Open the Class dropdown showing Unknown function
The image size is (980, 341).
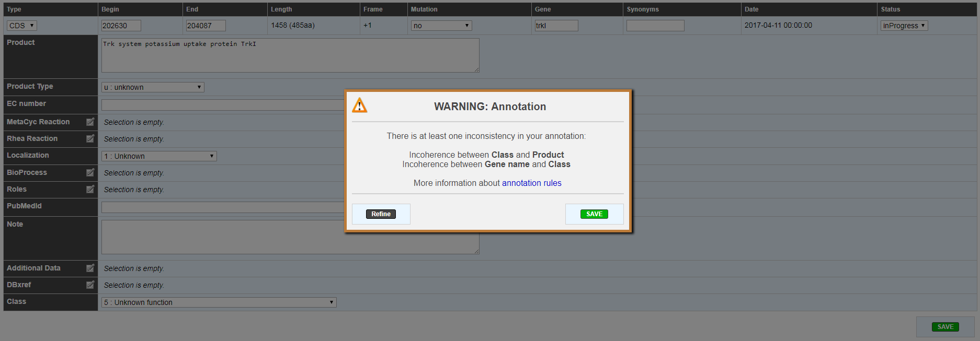(219, 302)
